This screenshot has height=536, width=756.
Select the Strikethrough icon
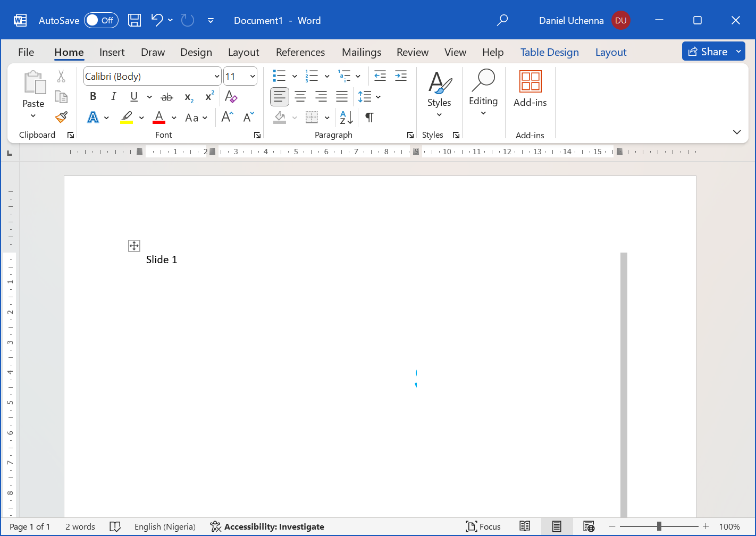(166, 96)
